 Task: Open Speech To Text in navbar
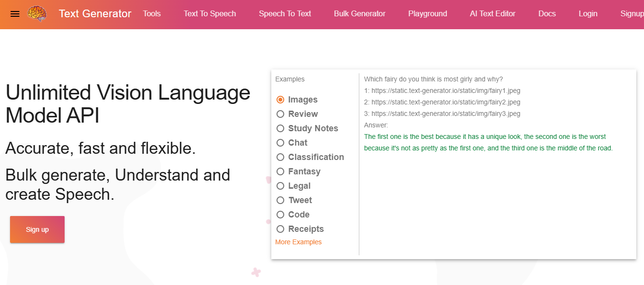point(285,14)
